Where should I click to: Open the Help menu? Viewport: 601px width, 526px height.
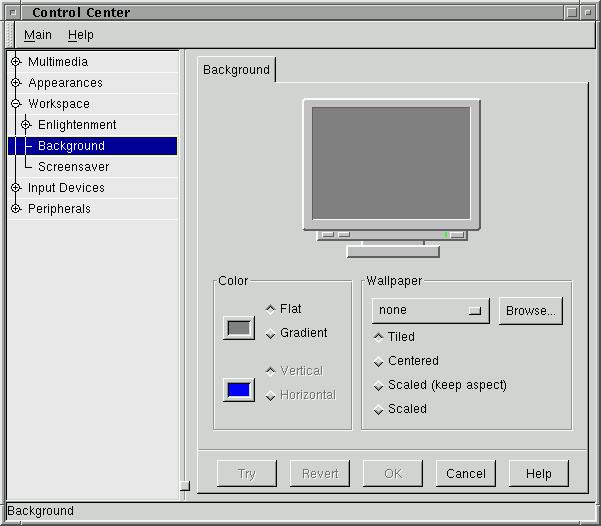click(x=81, y=35)
